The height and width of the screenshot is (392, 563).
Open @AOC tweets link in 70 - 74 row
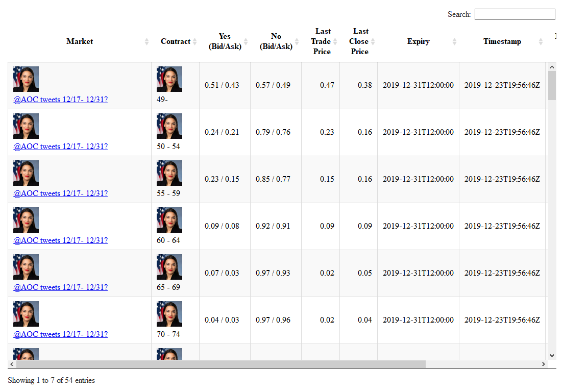(60, 334)
